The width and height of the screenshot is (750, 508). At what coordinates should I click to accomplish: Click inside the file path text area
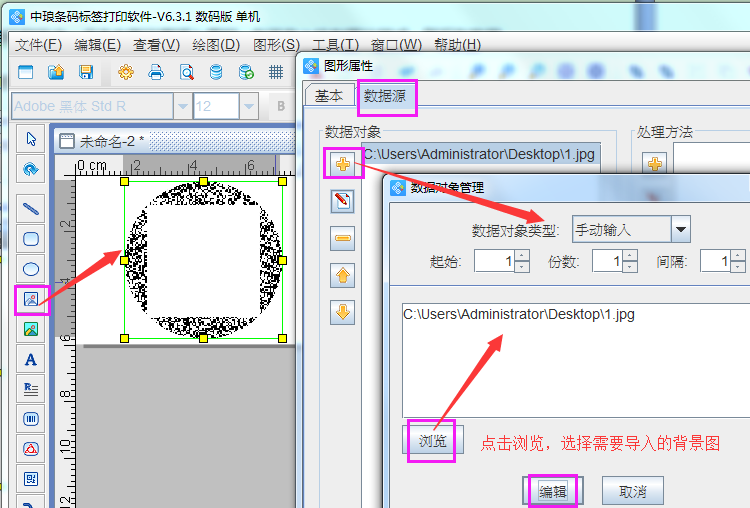click(570, 360)
